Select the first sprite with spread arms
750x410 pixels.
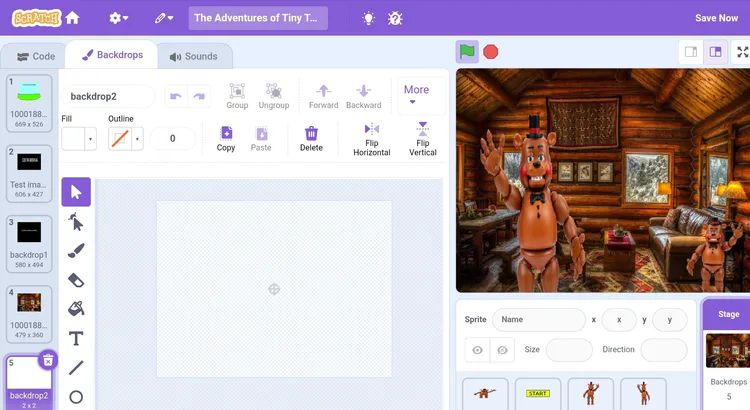click(485, 394)
